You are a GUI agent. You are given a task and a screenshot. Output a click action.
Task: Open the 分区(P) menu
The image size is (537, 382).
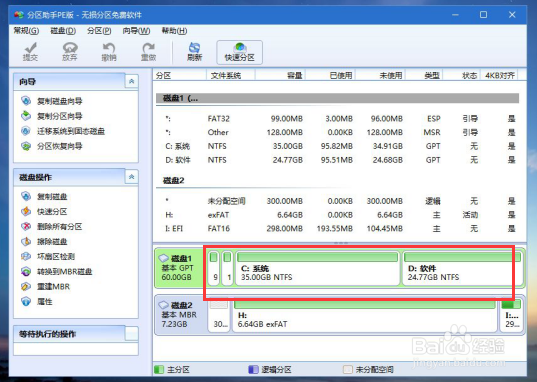pos(99,31)
